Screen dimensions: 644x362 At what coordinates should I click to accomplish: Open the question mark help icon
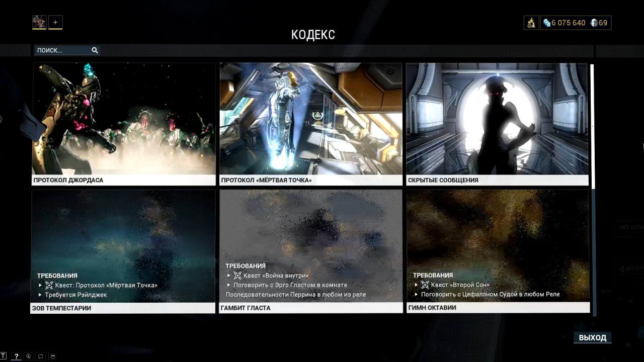16,356
